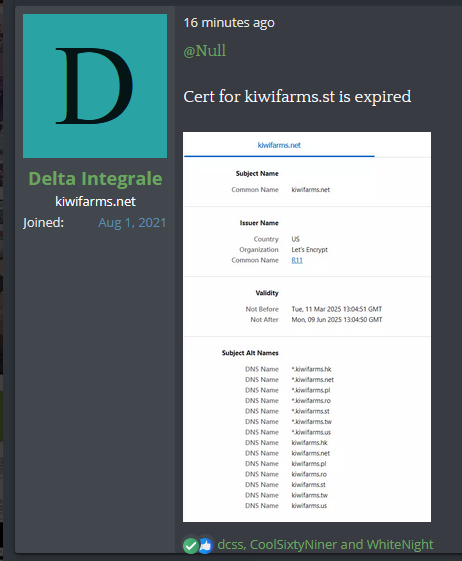Open CoolSixtyNiner in the reactions list
The image size is (462, 561).
pyautogui.click(x=293, y=545)
